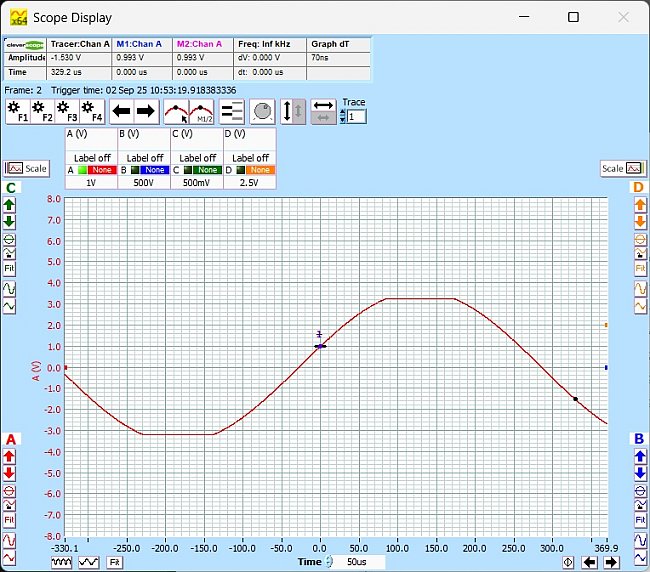This screenshot has width=650, height=572.
Task: Click channel B Fit button
Action: [640, 520]
